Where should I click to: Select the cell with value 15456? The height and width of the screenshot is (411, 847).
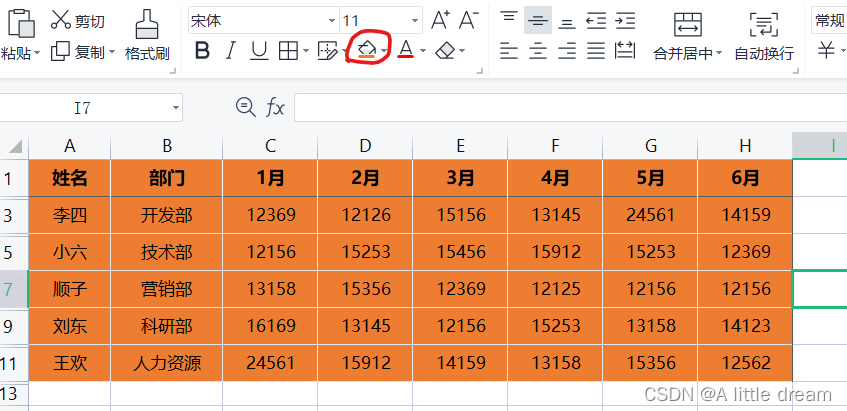[x=460, y=252]
